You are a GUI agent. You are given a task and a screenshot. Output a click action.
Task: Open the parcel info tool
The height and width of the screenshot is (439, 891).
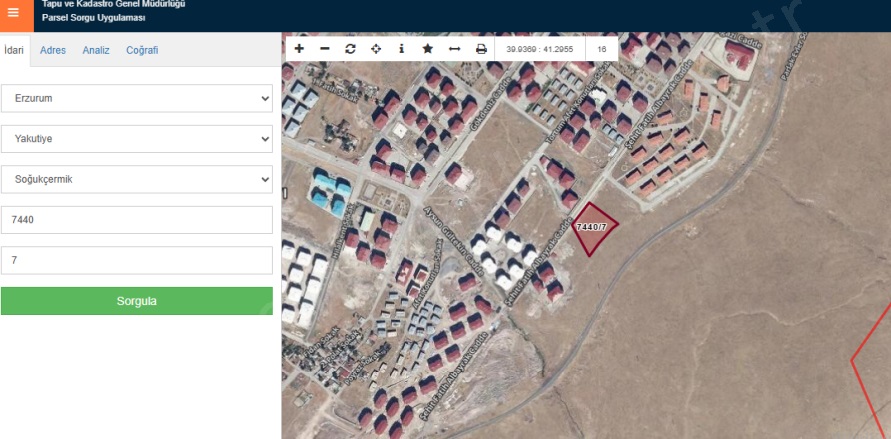402,48
